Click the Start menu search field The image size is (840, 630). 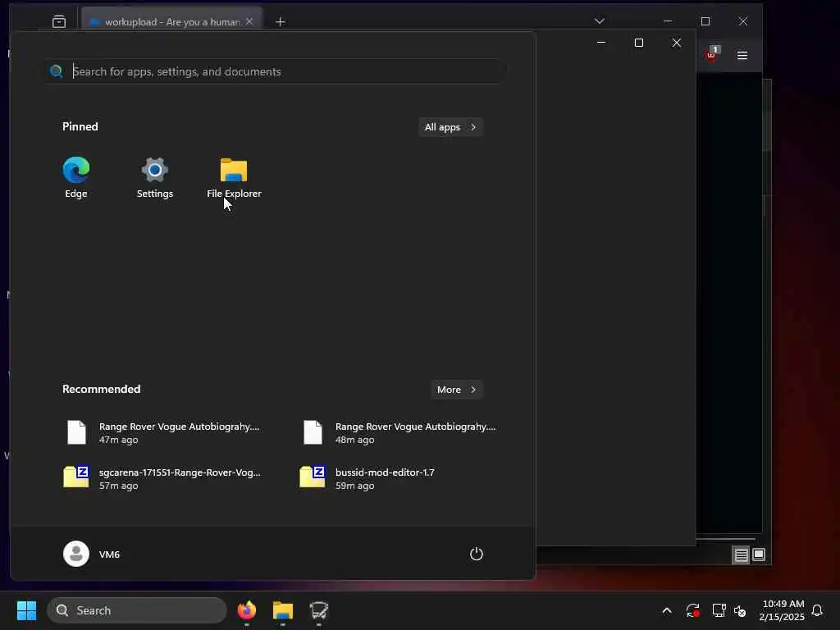(x=276, y=71)
